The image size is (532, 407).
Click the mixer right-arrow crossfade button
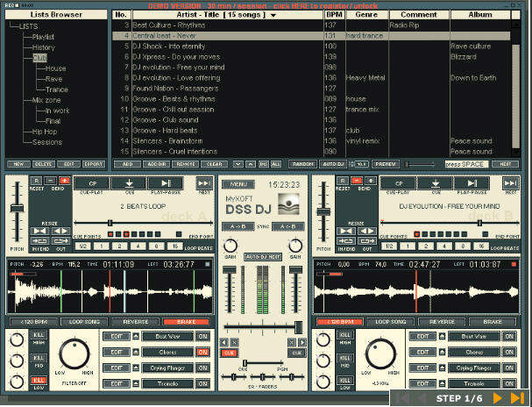[x=301, y=342]
